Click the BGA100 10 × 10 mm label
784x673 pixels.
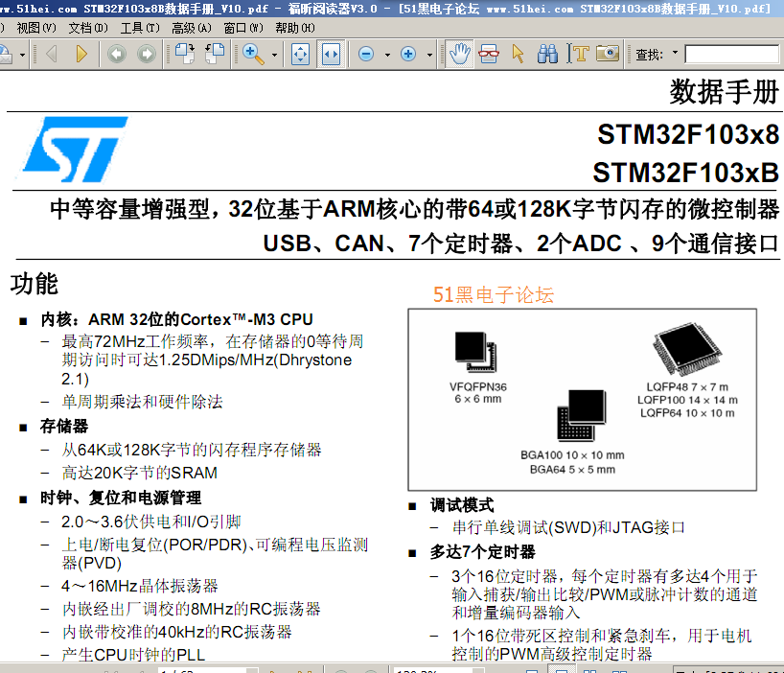[x=572, y=455]
